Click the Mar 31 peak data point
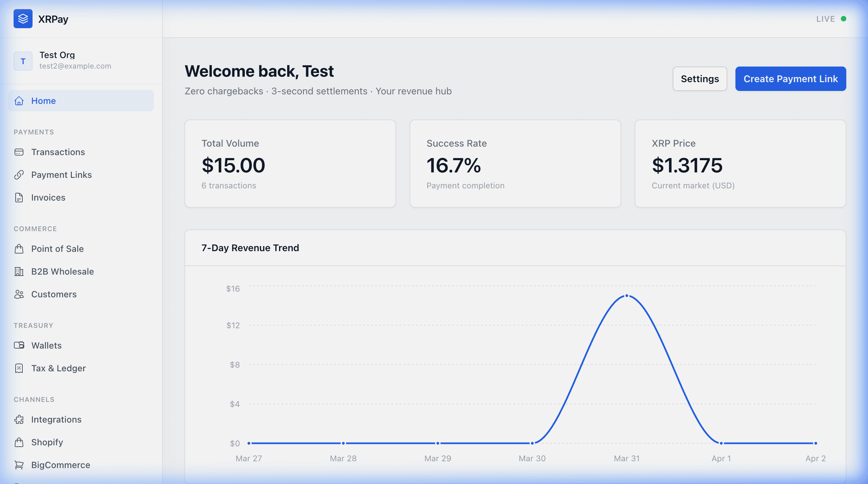Image resolution: width=868 pixels, height=484 pixels. click(627, 296)
